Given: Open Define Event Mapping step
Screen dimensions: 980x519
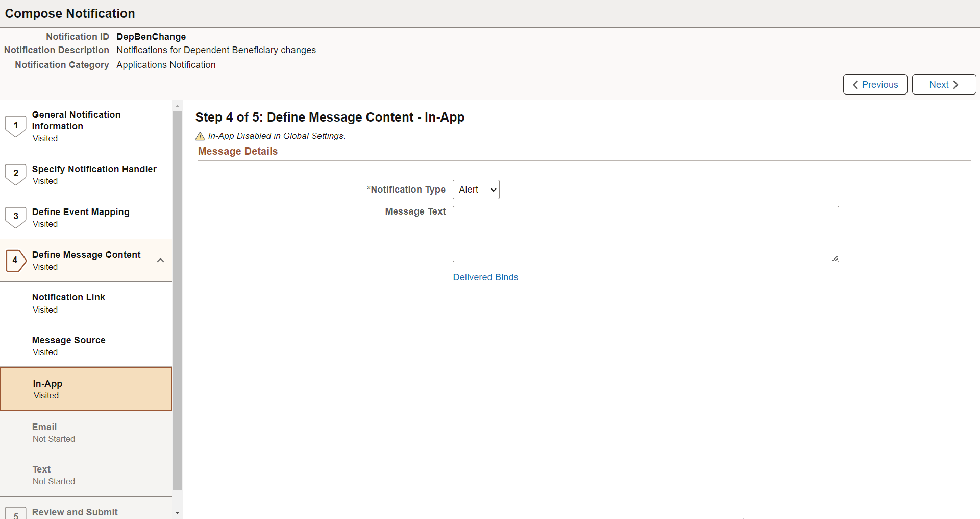Looking at the screenshot, I should pyautogui.click(x=86, y=218).
